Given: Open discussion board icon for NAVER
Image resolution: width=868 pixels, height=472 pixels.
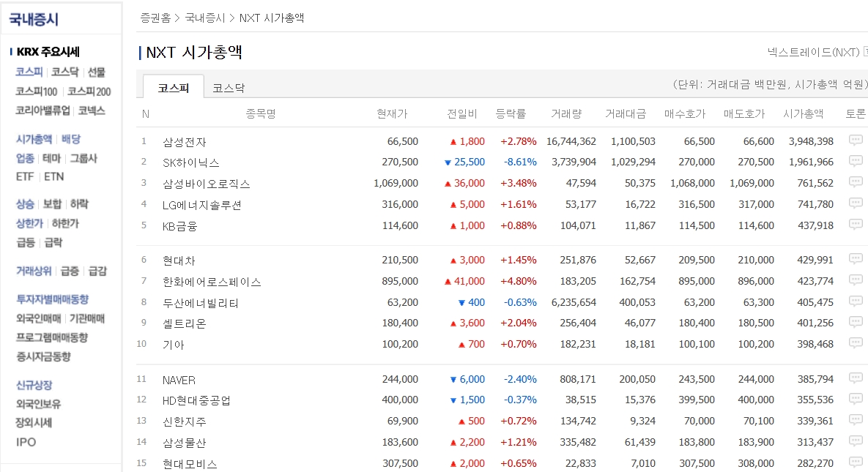Looking at the screenshot, I should [x=856, y=378].
